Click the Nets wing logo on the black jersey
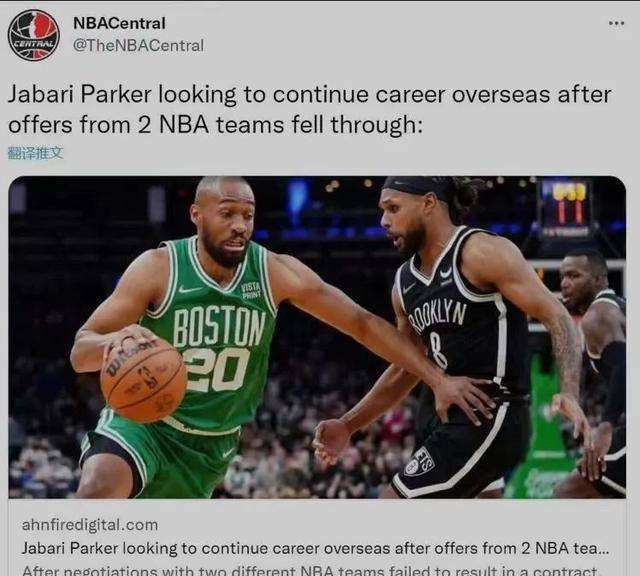 pyautogui.click(x=447, y=274)
